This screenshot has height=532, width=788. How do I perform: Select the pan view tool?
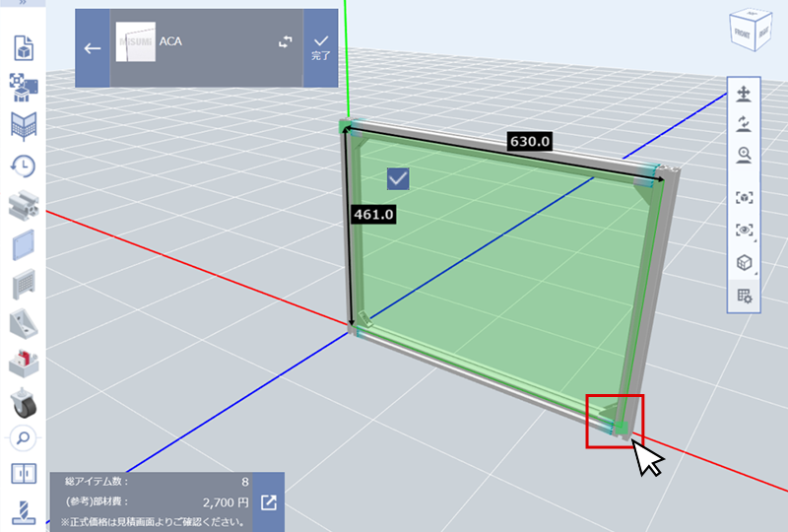(745, 95)
